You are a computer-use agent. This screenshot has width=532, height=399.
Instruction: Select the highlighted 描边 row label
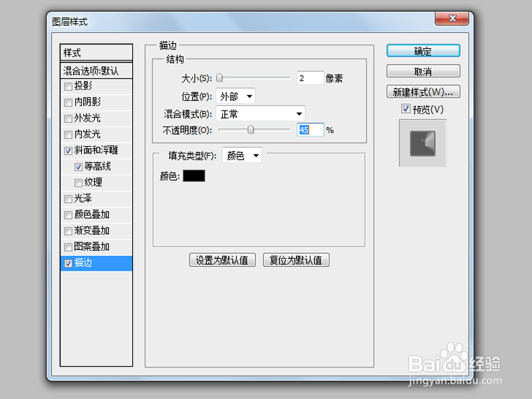pos(83,263)
